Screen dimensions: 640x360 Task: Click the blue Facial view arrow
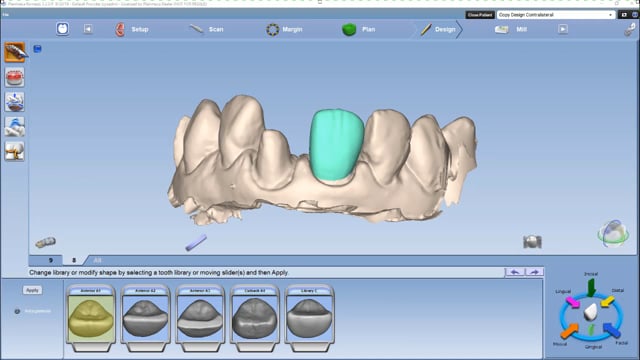pyautogui.click(x=612, y=329)
